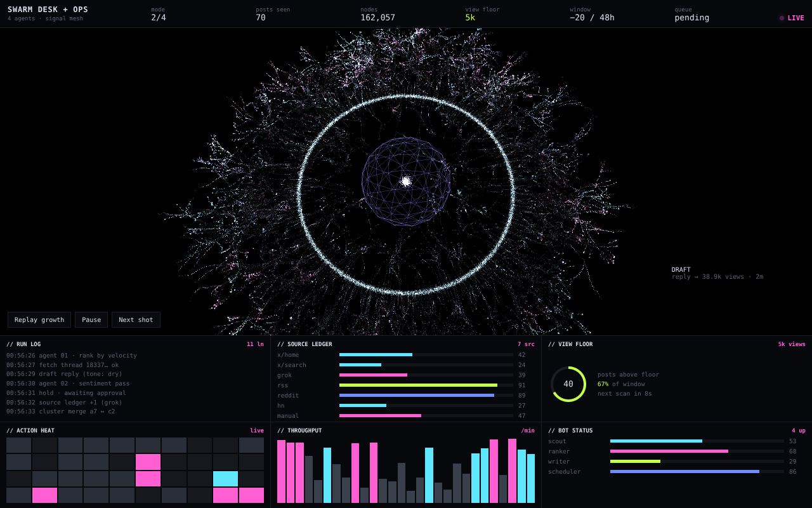This screenshot has height=508, width=812.
Task: Click the scheduler value 86
Action: [x=793, y=472]
